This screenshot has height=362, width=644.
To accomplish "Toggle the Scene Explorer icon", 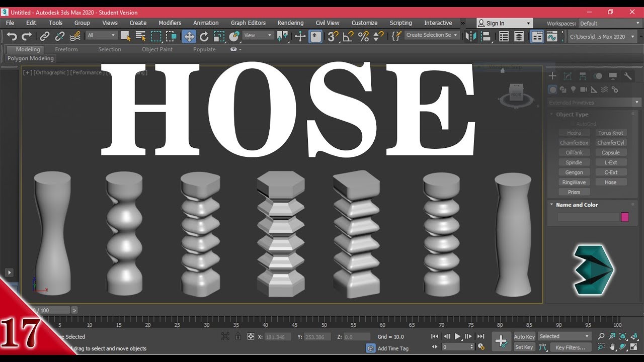I will (x=504, y=36).
